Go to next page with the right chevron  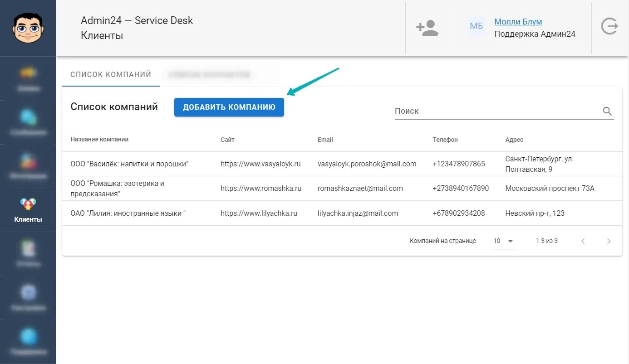click(x=609, y=241)
